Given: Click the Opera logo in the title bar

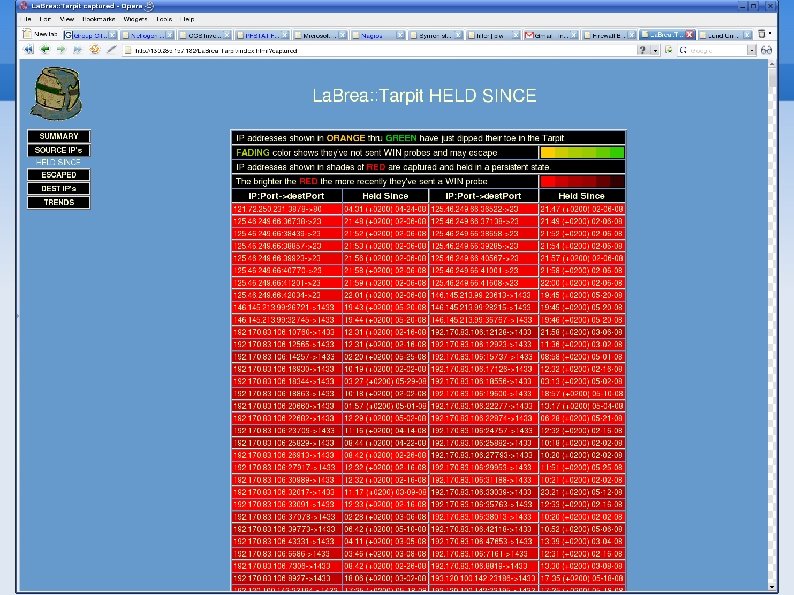Looking at the screenshot, I should tap(22, 6).
